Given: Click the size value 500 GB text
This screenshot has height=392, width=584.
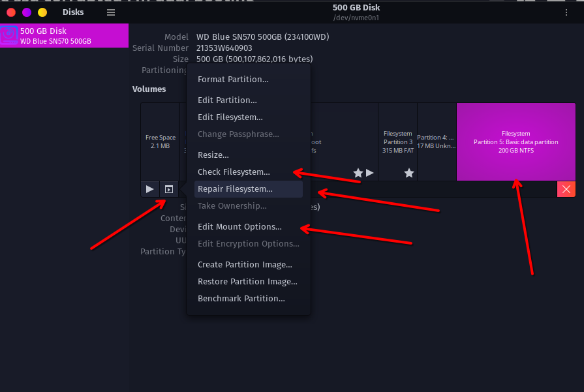Looking at the screenshot, I should pos(254,59).
